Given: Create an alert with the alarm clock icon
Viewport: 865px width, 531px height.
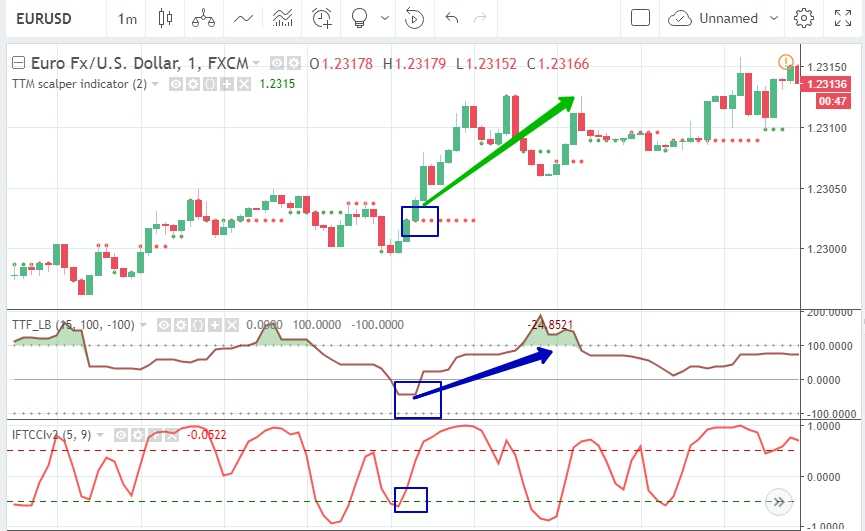Looking at the screenshot, I should [x=321, y=18].
